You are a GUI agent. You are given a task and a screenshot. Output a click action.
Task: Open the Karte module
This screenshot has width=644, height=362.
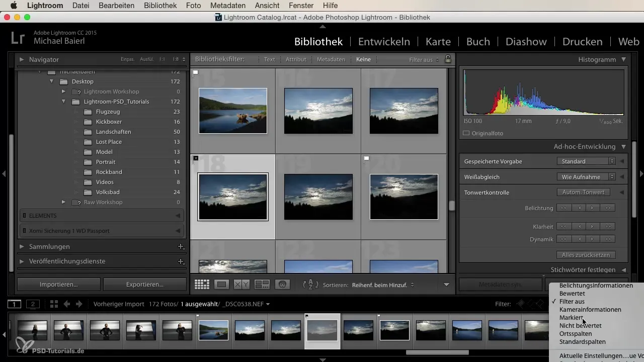438,42
